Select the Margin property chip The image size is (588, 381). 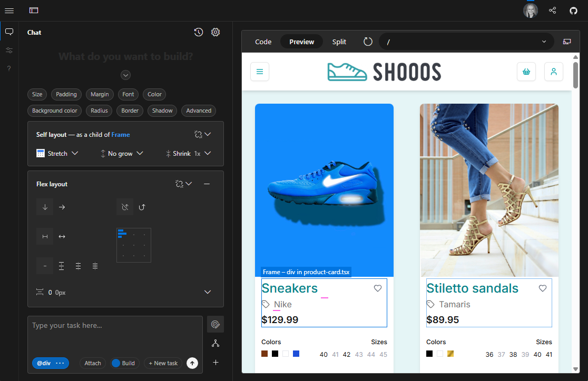click(100, 94)
